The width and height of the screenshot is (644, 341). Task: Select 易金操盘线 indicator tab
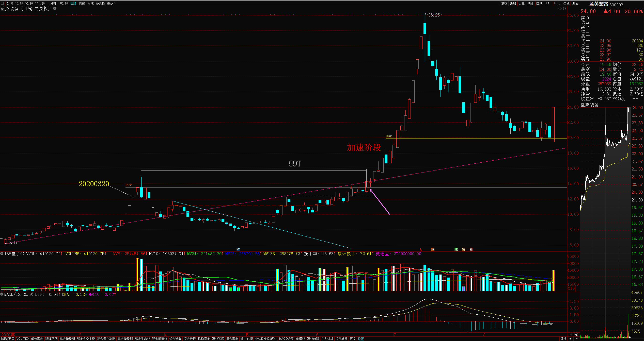coord(125,339)
